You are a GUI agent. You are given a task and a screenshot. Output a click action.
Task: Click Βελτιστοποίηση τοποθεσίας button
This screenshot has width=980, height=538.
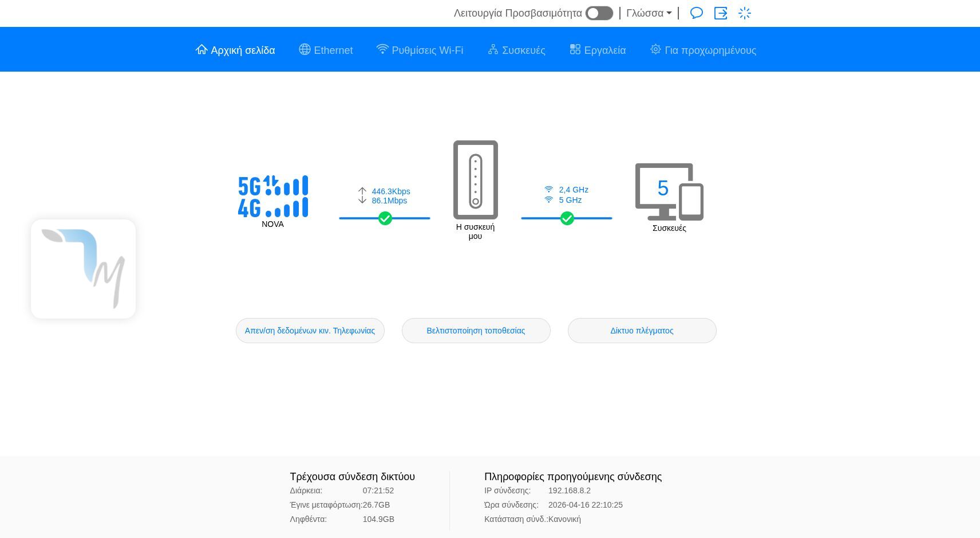(x=476, y=331)
